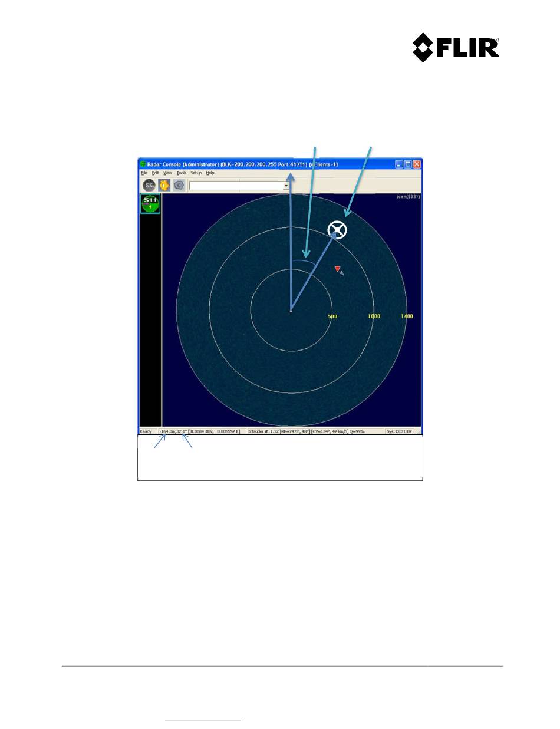The width and height of the screenshot is (560, 729).
Task: Click the radar center origin point
Action: (291, 309)
